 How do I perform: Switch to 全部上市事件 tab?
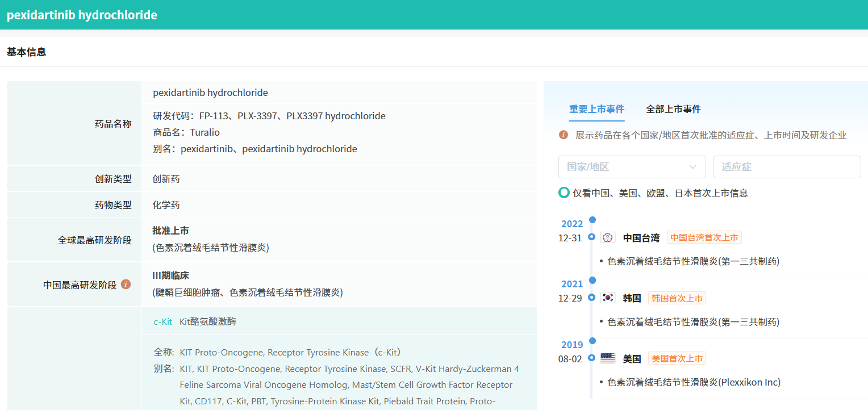click(673, 109)
